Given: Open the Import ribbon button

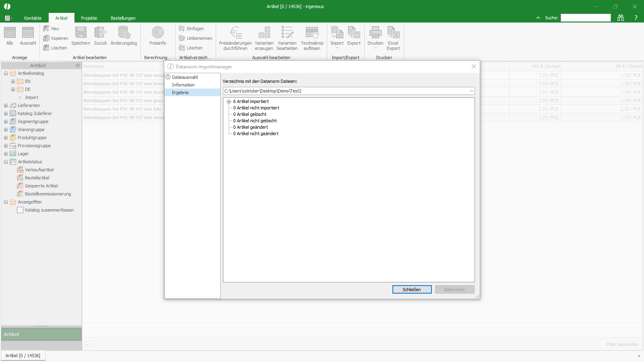Looking at the screenshot, I should tap(337, 38).
